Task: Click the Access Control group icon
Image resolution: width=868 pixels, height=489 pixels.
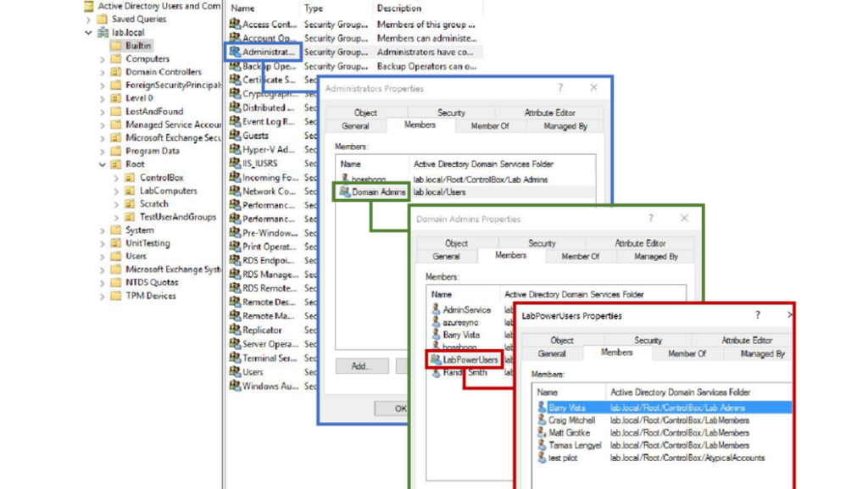Action: coord(235,24)
